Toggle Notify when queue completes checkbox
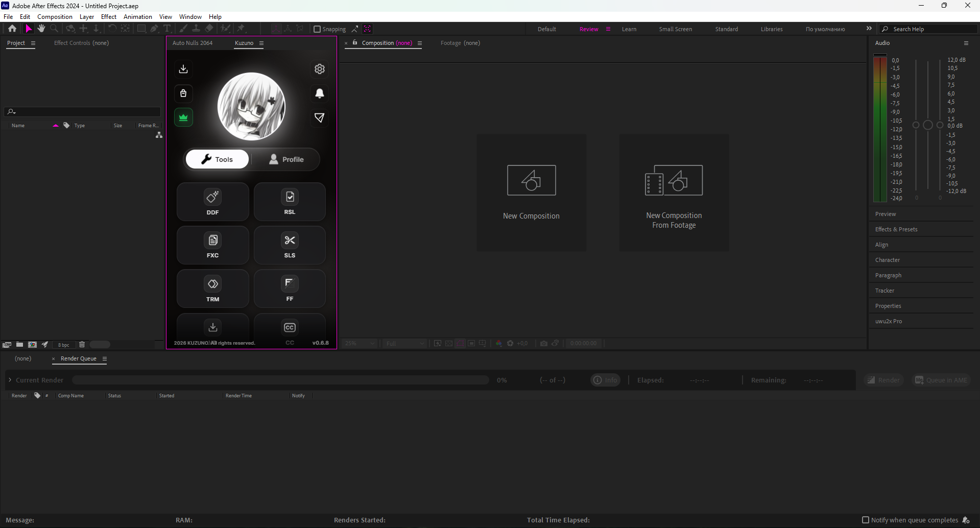The width and height of the screenshot is (980, 528). (865, 520)
